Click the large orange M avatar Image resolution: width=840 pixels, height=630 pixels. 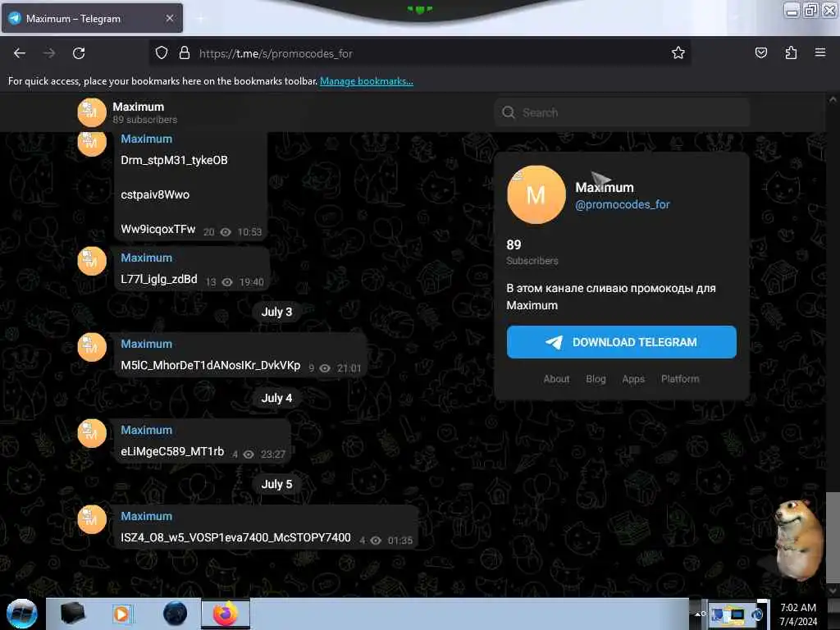click(536, 194)
